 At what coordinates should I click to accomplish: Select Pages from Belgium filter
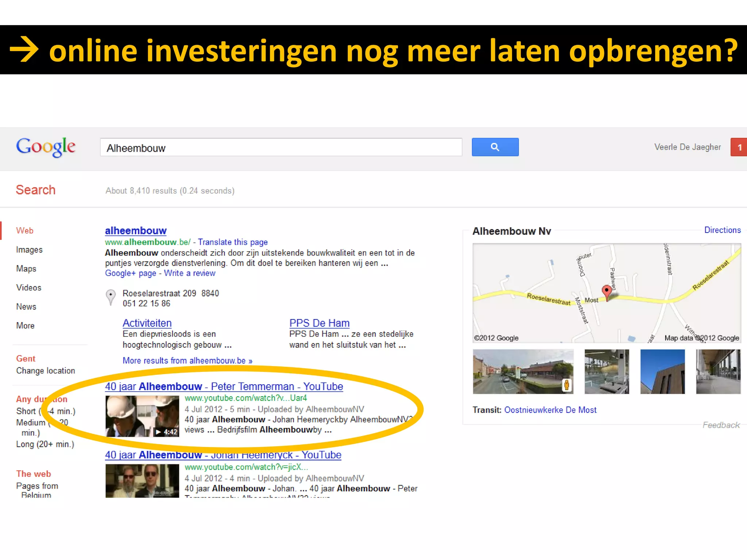coord(37,490)
